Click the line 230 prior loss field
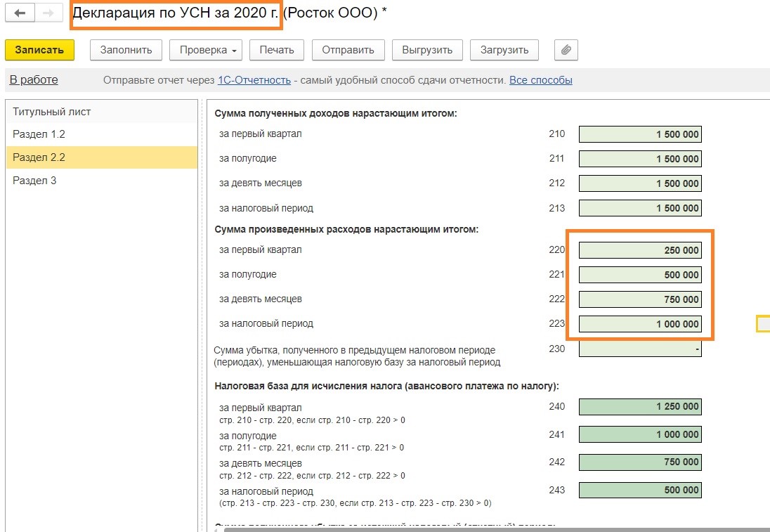This screenshot has width=770, height=532. (639, 349)
